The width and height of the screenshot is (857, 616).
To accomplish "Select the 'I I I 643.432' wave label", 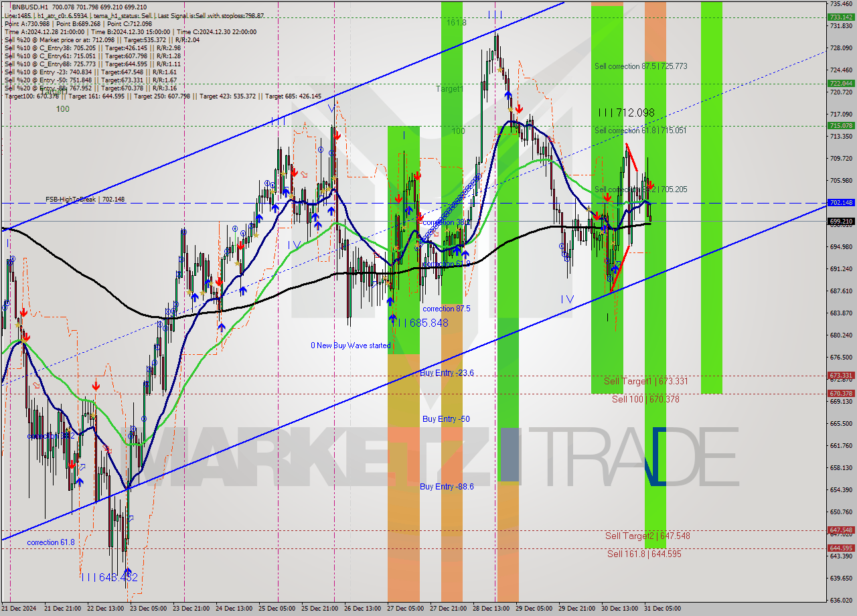I will point(109,577).
